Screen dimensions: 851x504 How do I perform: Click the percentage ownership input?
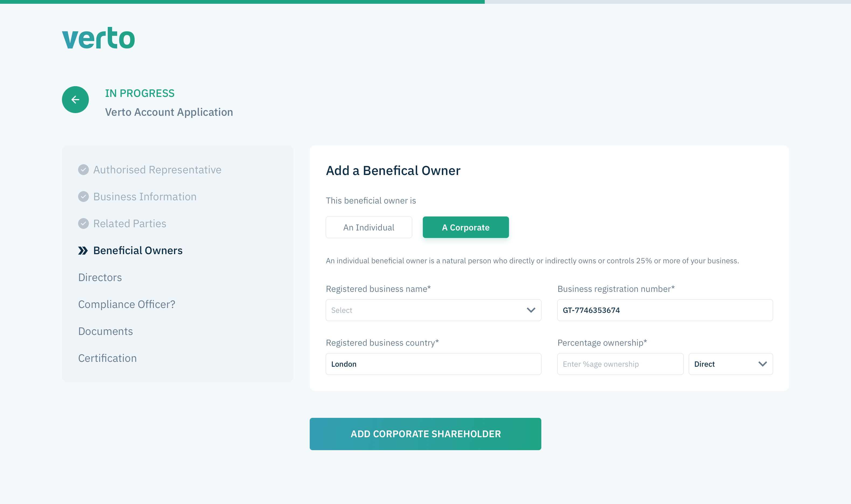point(620,364)
